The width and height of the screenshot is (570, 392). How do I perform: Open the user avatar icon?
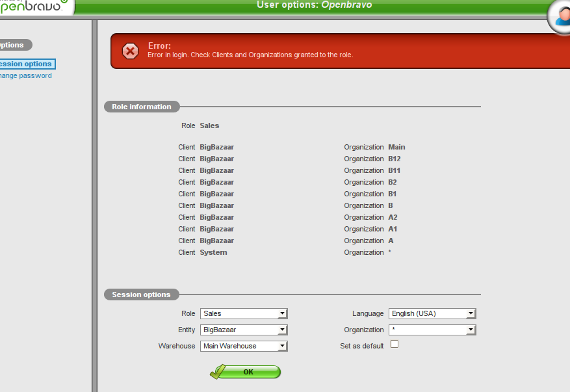coord(561,14)
